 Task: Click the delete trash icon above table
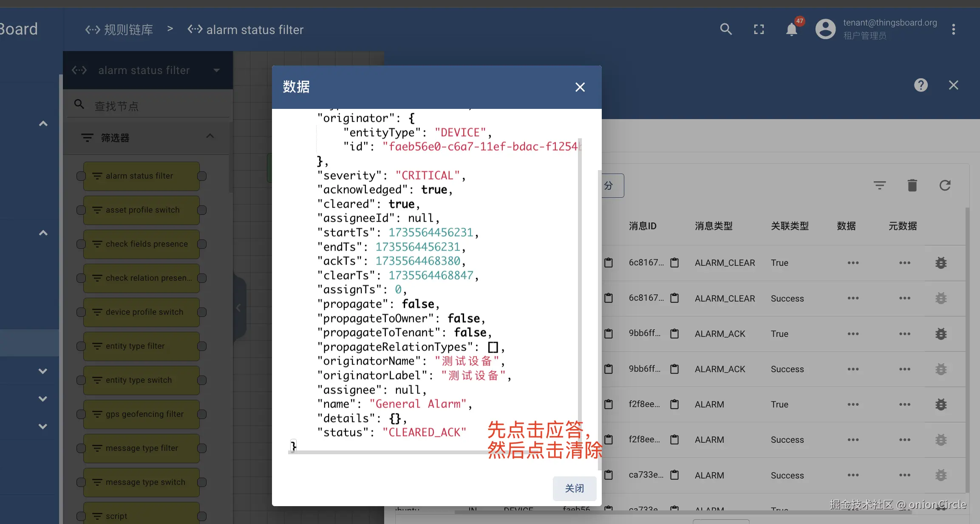tap(912, 185)
